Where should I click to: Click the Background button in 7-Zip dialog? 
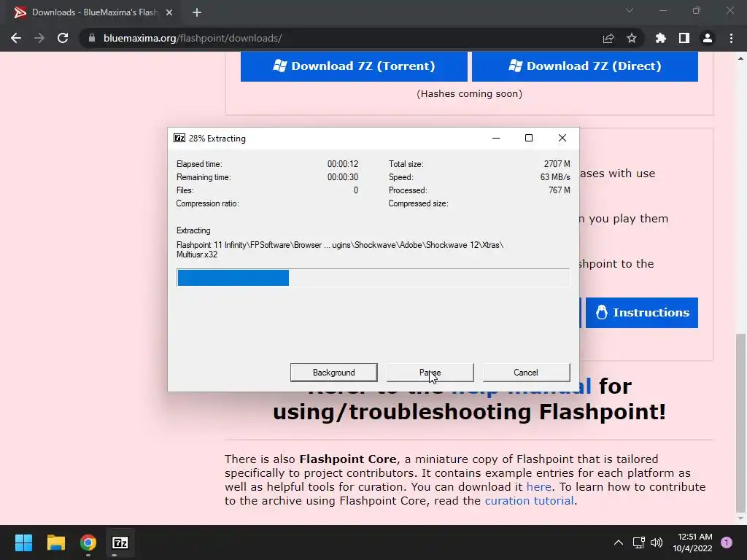pyautogui.click(x=334, y=373)
